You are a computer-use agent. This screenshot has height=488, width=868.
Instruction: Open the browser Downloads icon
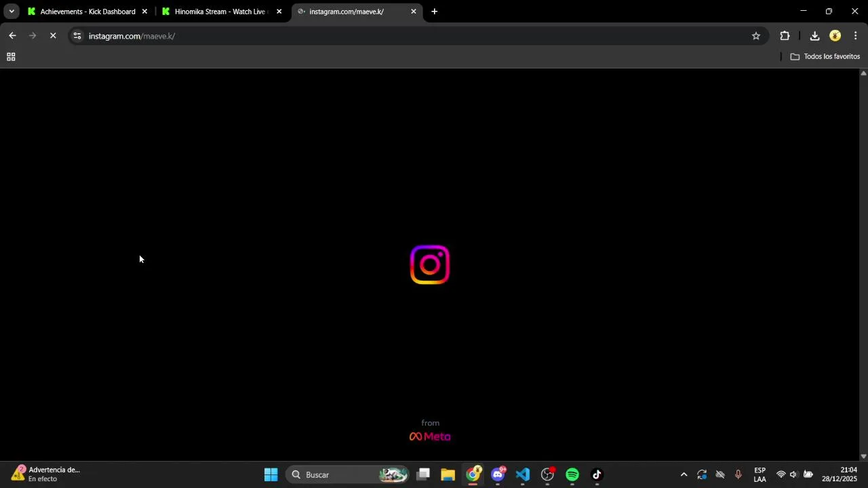pos(814,36)
